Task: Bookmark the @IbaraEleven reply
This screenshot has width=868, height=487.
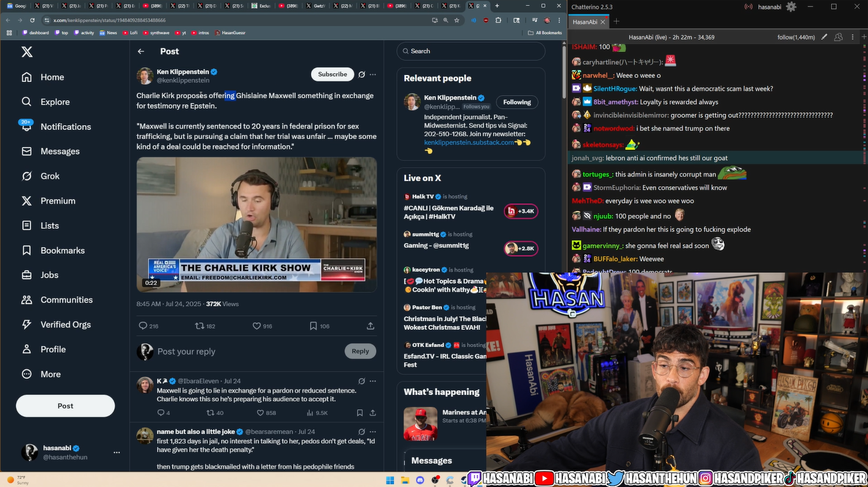Action: [x=360, y=413]
